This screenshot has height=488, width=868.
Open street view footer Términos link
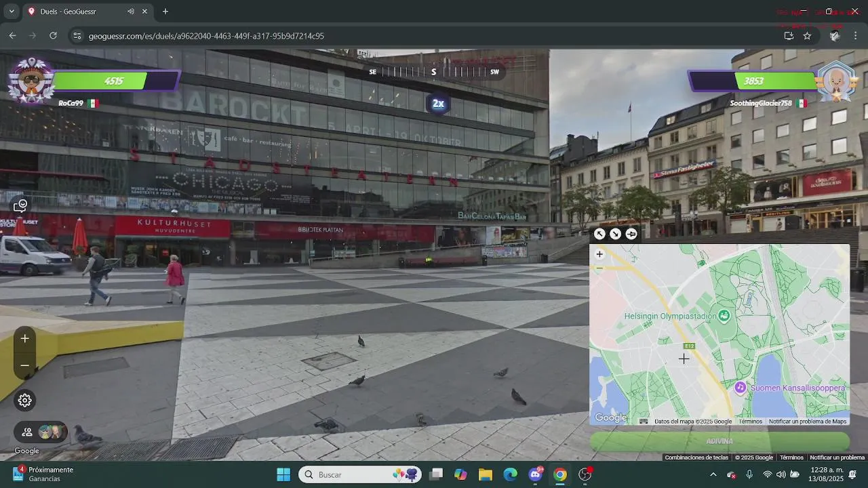tap(791, 457)
